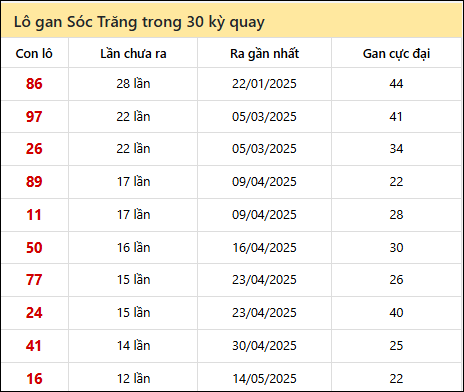Click gan cực đại 22 in row 16
Image resolution: width=464 pixels, height=392 pixels.
click(x=396, y=379)
